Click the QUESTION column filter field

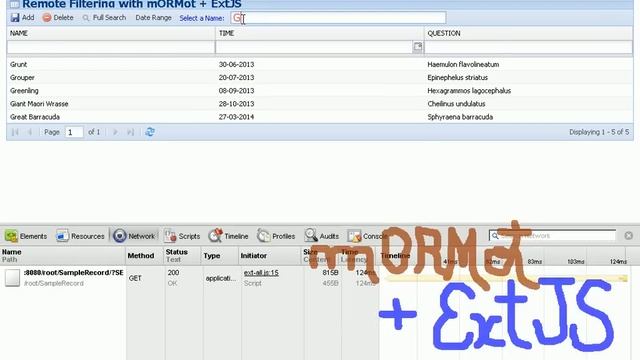(528, 47)
